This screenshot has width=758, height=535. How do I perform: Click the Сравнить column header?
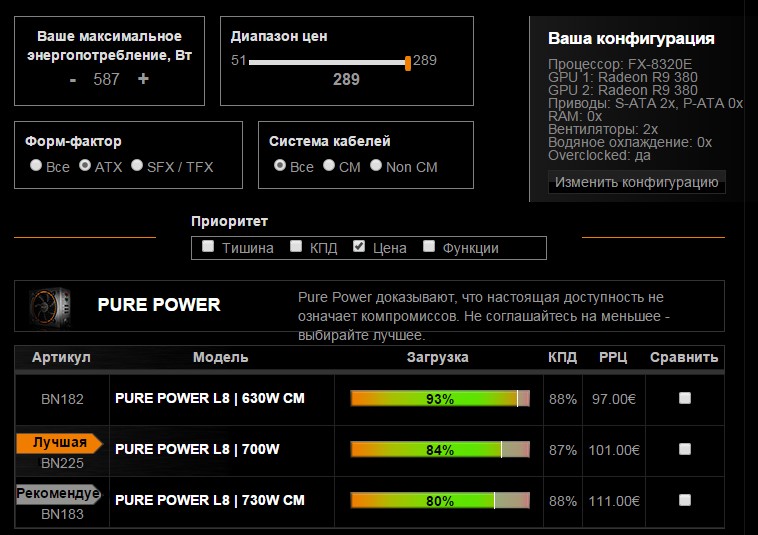pyautogui.click(x=684, y=357)
